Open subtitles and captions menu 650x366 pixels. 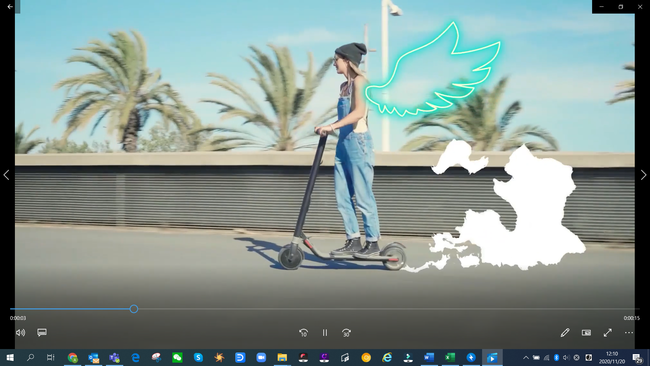tap(42, 332)
